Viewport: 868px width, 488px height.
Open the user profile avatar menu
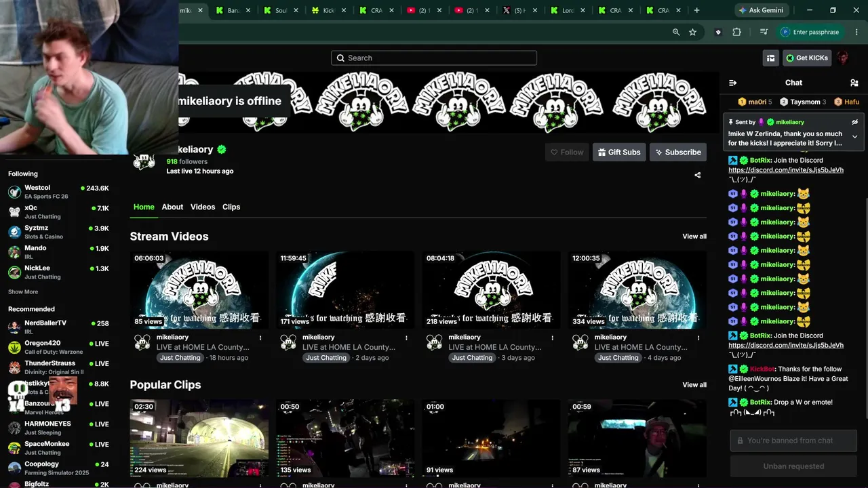coord(843,58)
